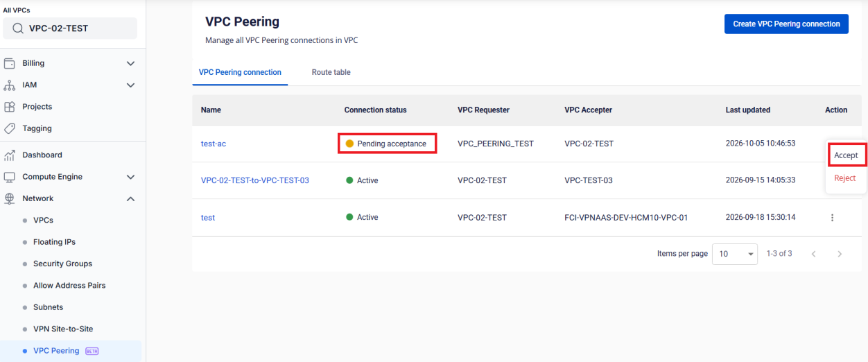Select VPC Peering in the sidebar
Screen dimensions: 868x362
pyautogui.click(x=56, y=351)
